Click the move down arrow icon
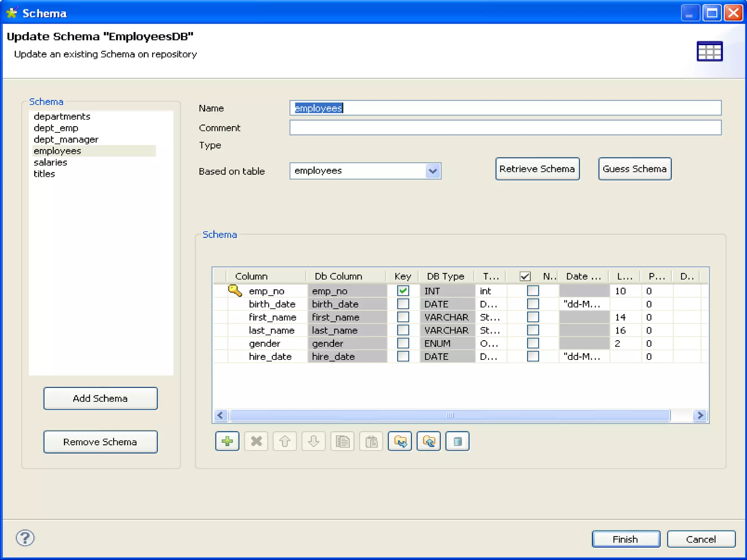Screen dimensions: 747x560 click(x=313, y=442)
